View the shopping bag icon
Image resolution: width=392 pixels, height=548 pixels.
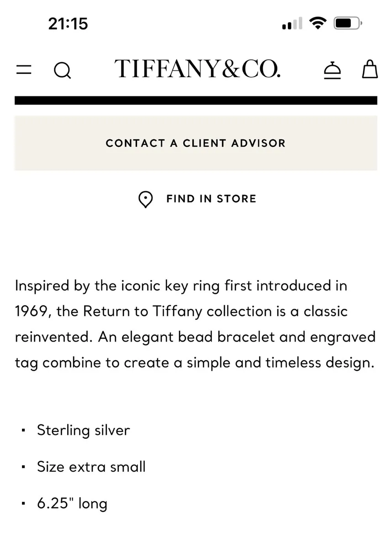point(369,69)
